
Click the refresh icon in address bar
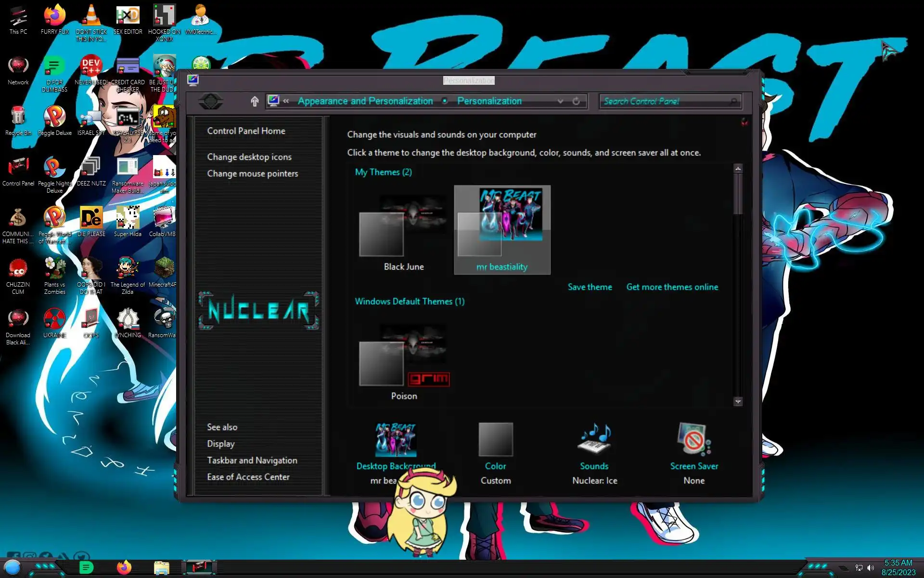(x=576, y=101)
